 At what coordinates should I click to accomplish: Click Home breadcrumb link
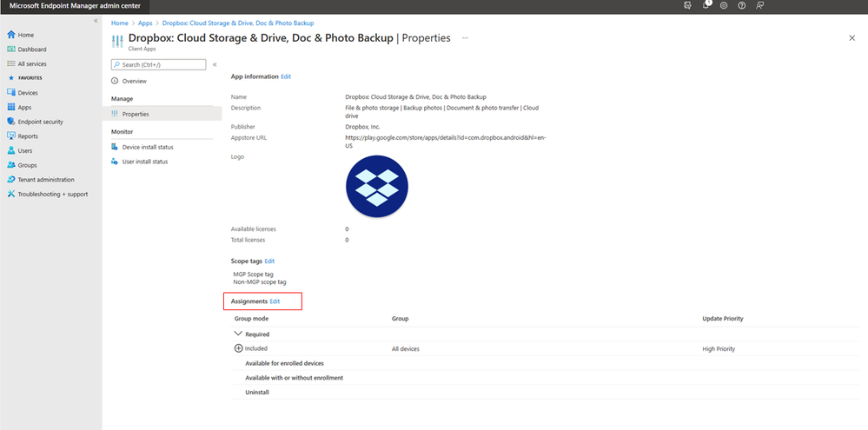click(120, 23)
